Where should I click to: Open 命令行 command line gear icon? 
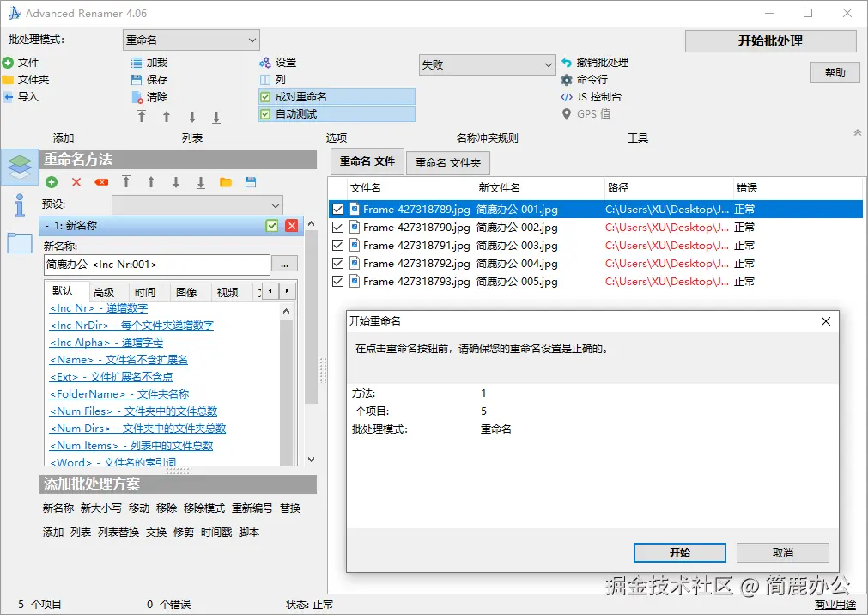pyautogui.click(x=567, y=80)
